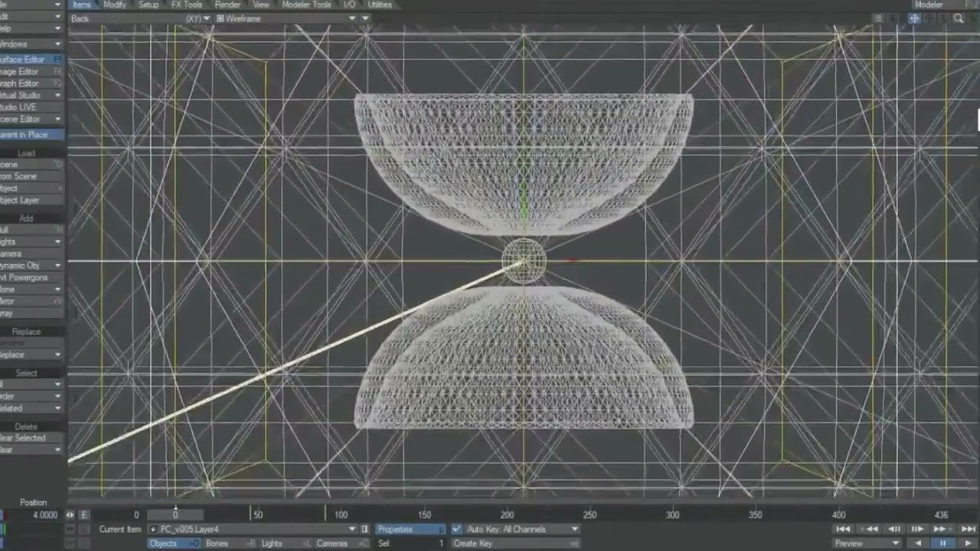Play animation in reverse

click(920, 543)
